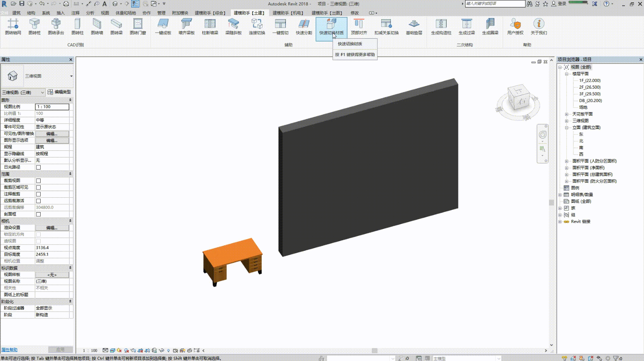Open the 扣减关系切换 tool
The height and width of the screenshot is (361, 644).
[386, 27]
